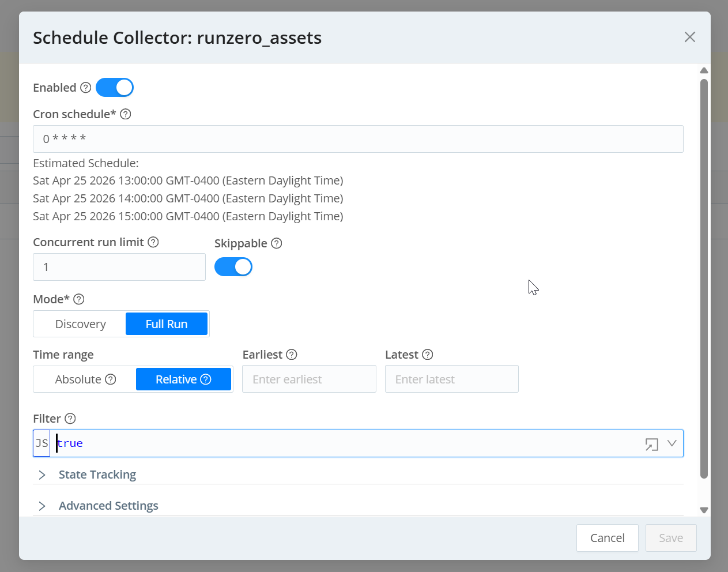Turn off the Skippable toggle
Viewport: 728px width, 572px height.
point(233,266)
